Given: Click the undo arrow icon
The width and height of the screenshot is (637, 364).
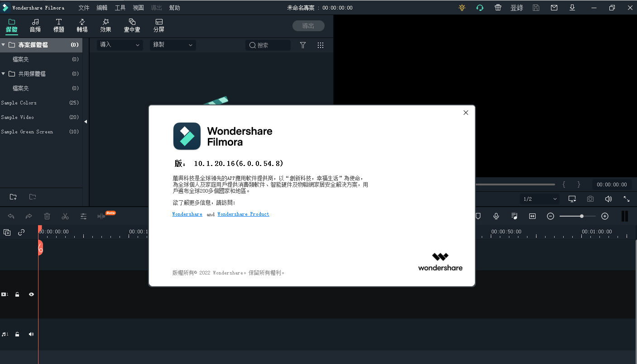Looking at the screenshot, I should pos(11,216).
